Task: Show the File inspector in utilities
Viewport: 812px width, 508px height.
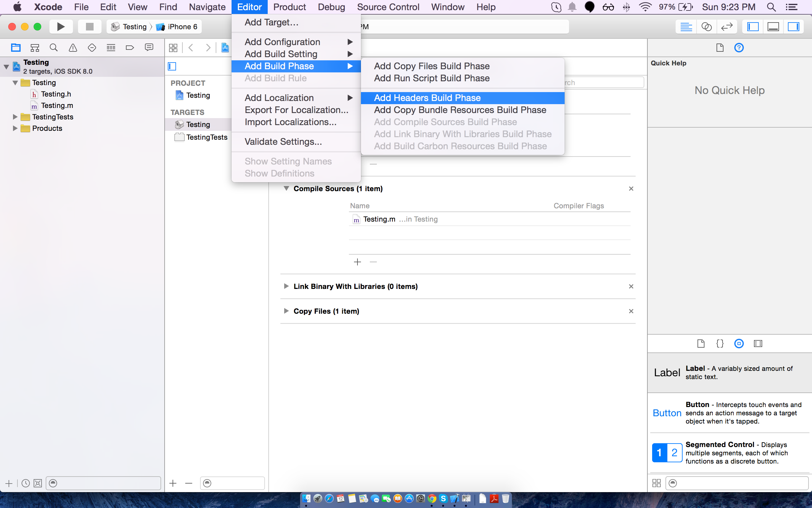Action: pyautogui.click(x=720, y=48)
